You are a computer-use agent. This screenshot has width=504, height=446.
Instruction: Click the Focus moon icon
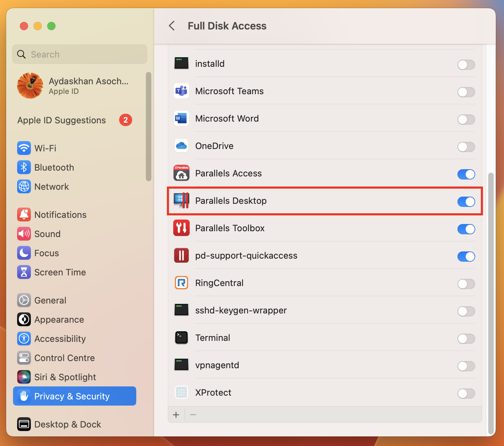click(24, 253)
